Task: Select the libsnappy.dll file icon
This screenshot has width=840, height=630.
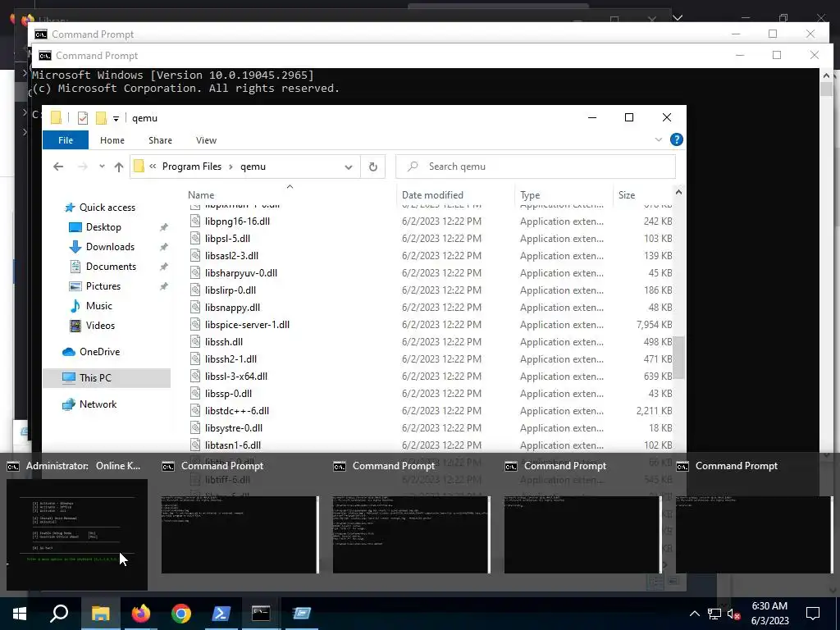Action: click(x=195, y=308)
